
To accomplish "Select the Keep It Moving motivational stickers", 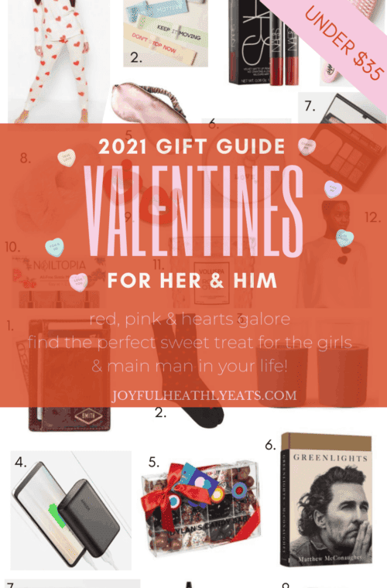I will pyautogui.click(x=166, y=33).
